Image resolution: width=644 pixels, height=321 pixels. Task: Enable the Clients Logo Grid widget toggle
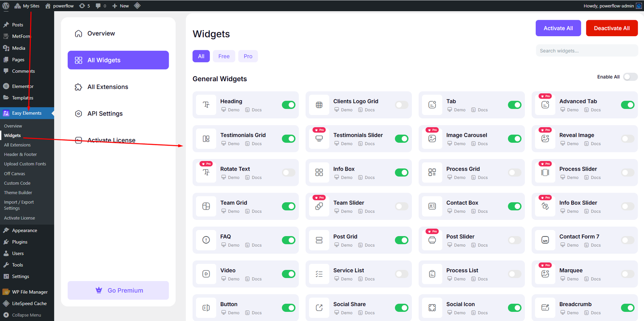[x=402, y=105]
